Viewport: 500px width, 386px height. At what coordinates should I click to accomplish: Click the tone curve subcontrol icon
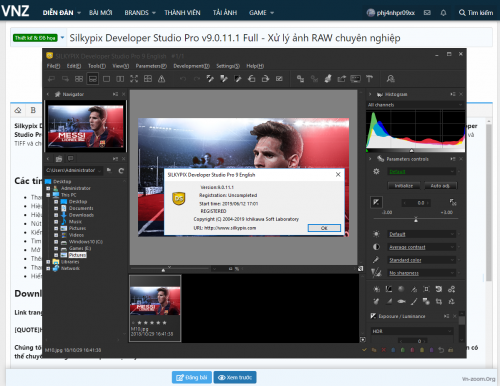tap(389, 289)
